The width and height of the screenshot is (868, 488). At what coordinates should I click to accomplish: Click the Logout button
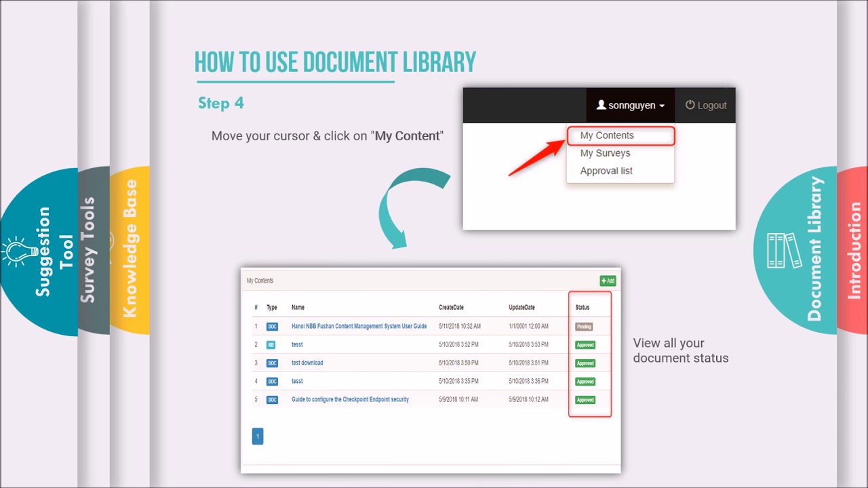tap(705, 105)
